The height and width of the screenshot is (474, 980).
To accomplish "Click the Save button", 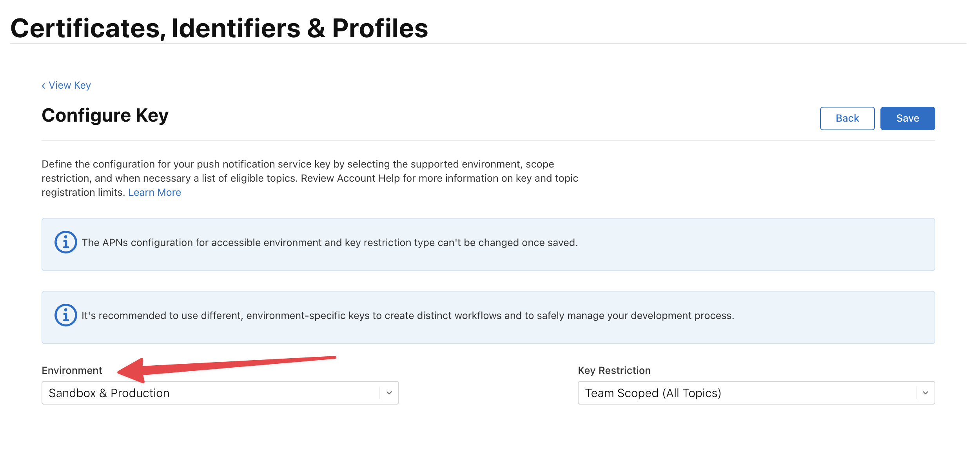I will [907, 118].
